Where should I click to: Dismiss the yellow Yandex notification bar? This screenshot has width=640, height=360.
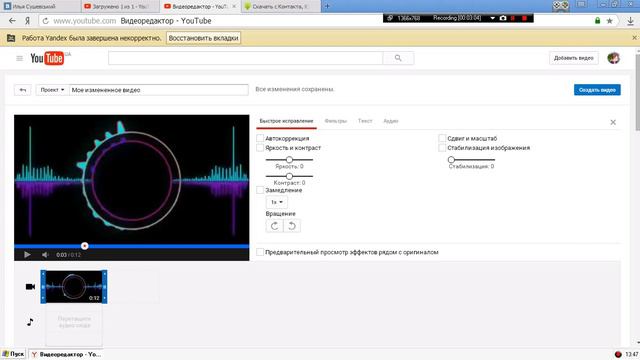634,38
